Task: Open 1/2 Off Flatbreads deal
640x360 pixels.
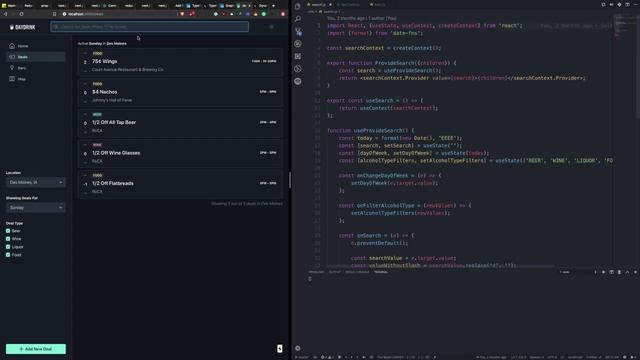Action: tap(113, 183)
